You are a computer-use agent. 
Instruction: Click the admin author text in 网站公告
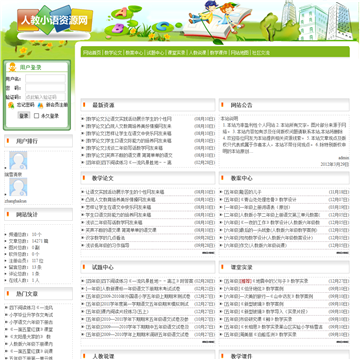point(344,158)
